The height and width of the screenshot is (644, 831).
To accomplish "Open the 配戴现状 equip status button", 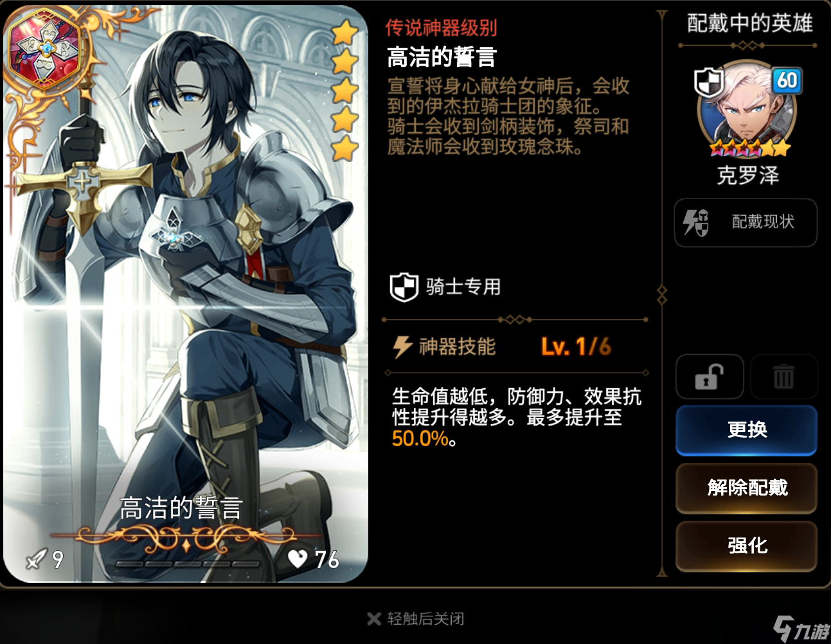I will [x=746, y=222].
